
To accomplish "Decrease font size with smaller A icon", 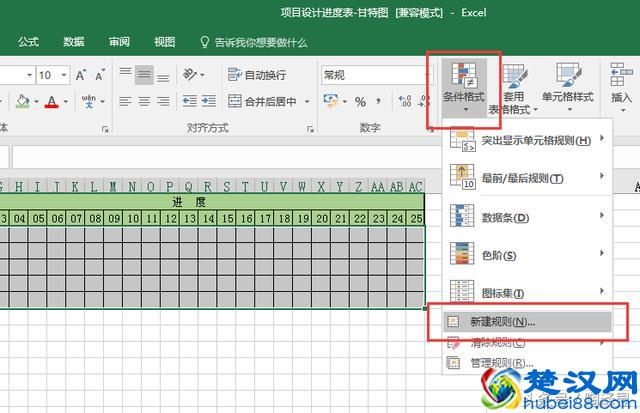I will pyautogui.click(x=100, y=75).
